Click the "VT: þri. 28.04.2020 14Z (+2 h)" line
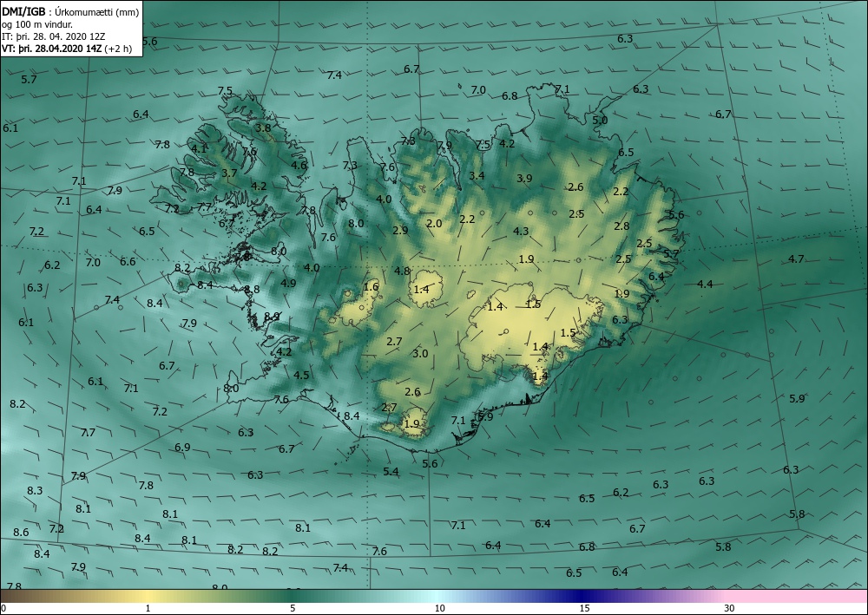Image resolution: width=868 pixels, height=615 pixels. pyautogui.click(x=67, y=48)
